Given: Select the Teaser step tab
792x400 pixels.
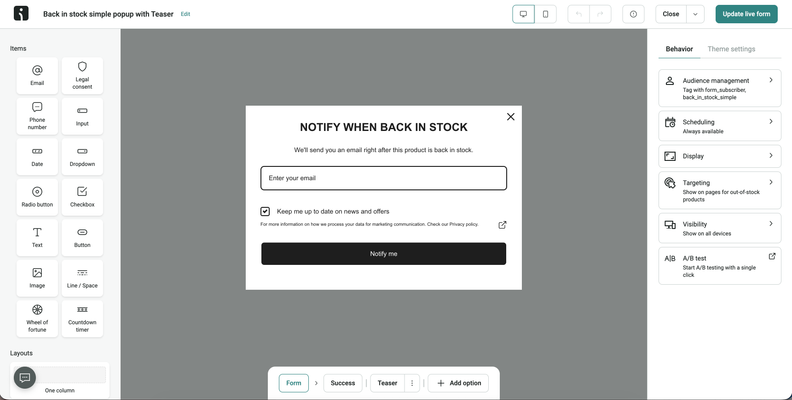Looking at the screenshot, I should (x=387, y=383).
